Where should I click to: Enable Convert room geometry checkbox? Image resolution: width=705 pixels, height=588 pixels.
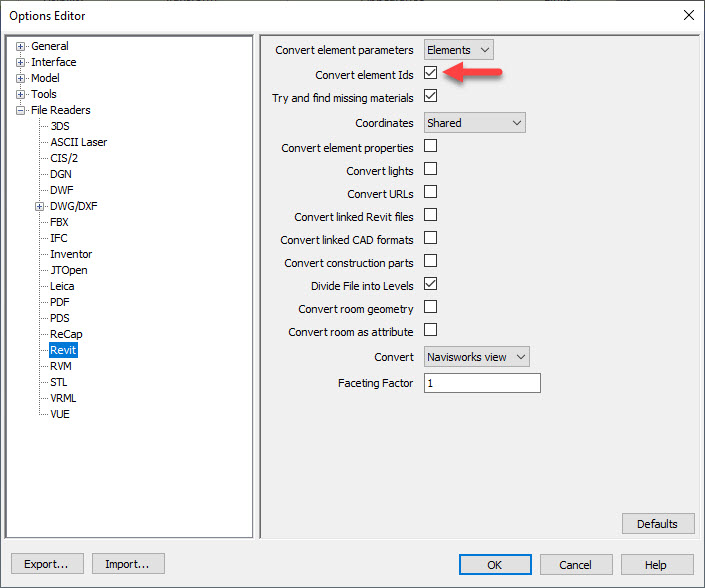click(x=431, y=307)
